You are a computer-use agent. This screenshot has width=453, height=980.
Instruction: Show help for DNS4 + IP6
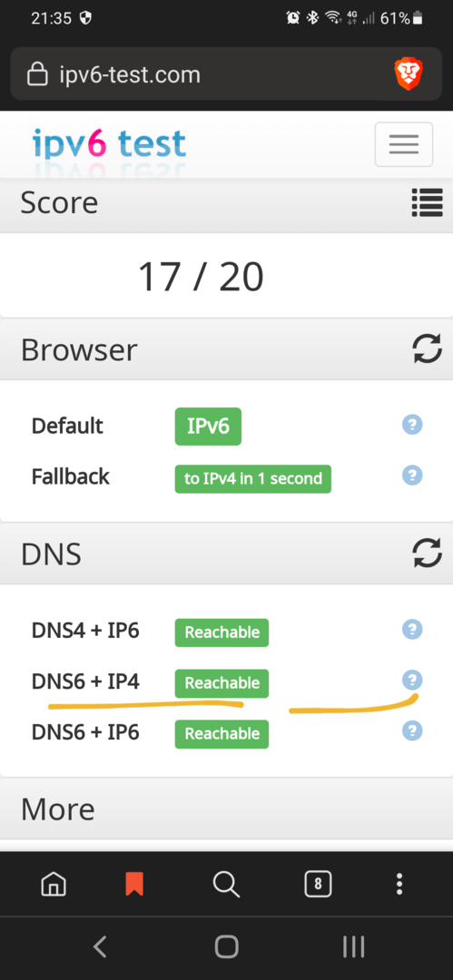click(x=412, y=630)
